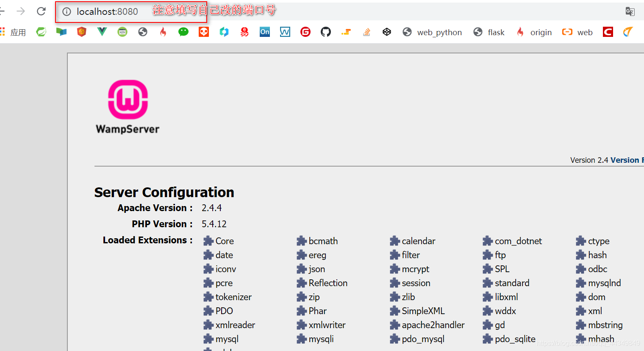Click the Reflection extension entry
Image resolution: width=644 pixels, height=351 pixels.
(322, 283)
